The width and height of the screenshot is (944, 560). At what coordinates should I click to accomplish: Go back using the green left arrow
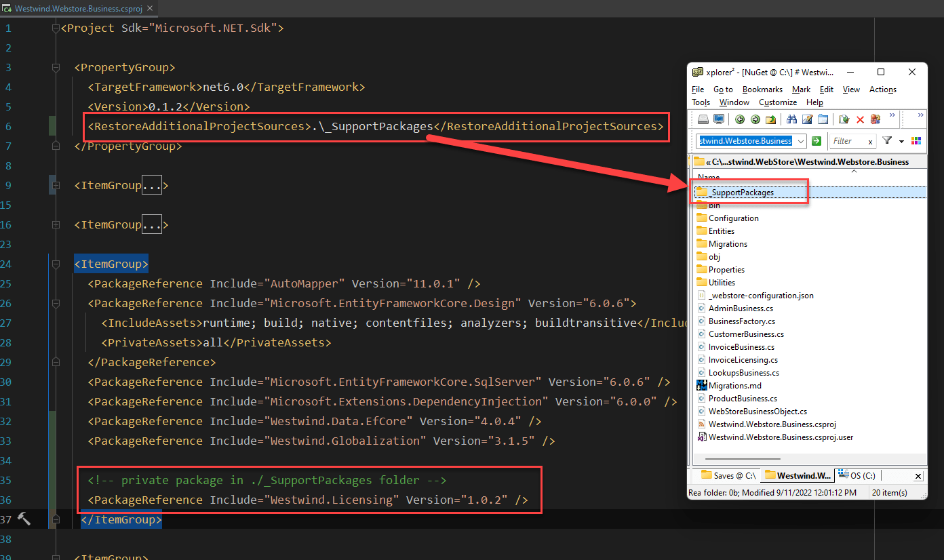[x=739, y=120]
